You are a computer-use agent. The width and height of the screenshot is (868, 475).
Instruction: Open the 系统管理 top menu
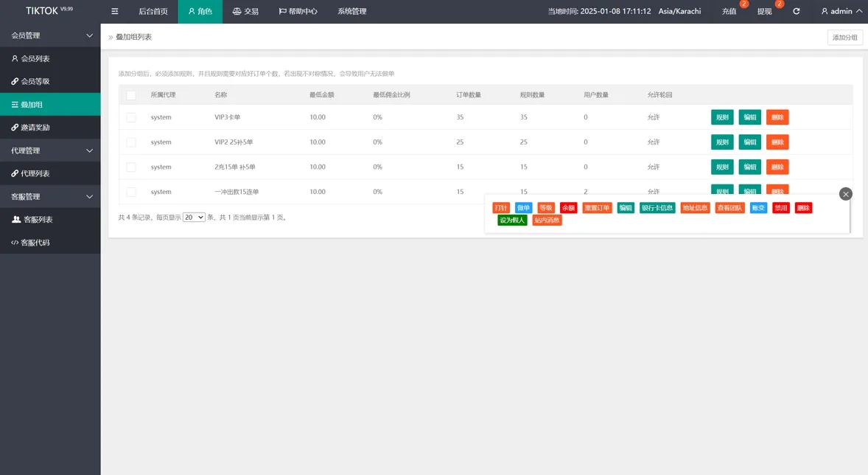[351, 12]
